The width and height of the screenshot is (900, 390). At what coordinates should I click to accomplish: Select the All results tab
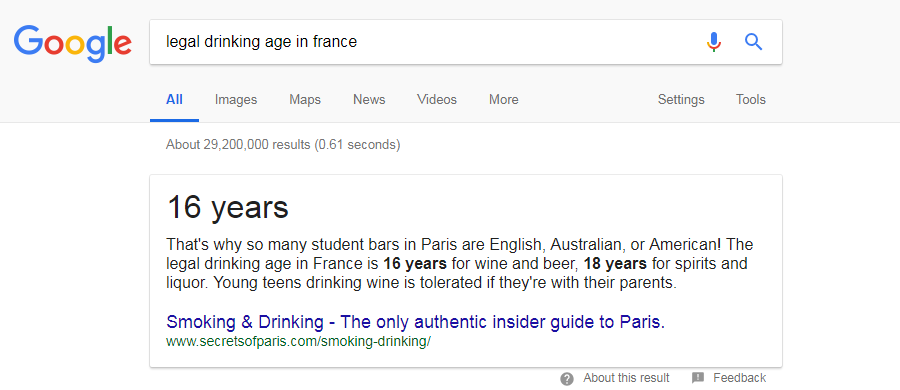(174, 99)
